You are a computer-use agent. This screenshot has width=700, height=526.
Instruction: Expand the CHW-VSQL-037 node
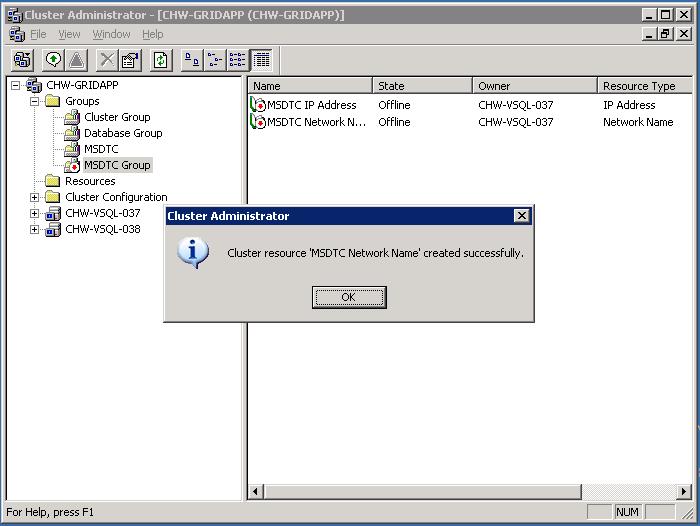pos(34,213)
